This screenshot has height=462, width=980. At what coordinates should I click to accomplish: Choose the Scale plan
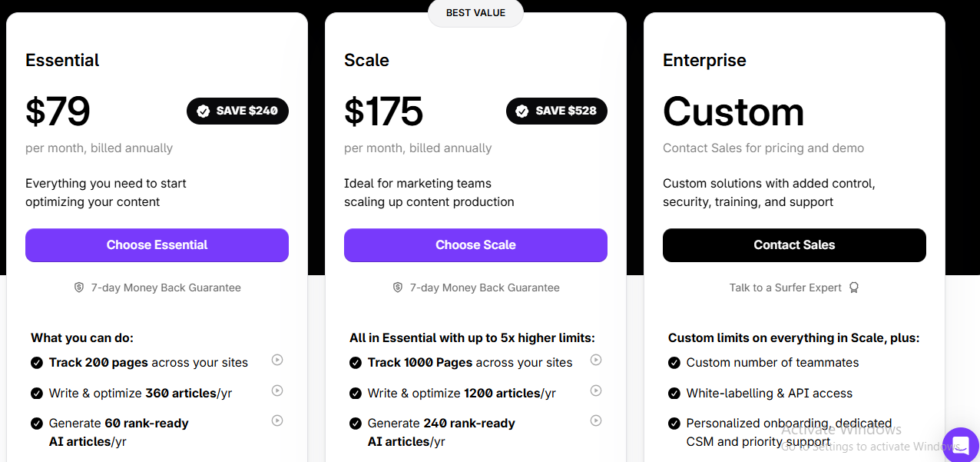[475, 245]
